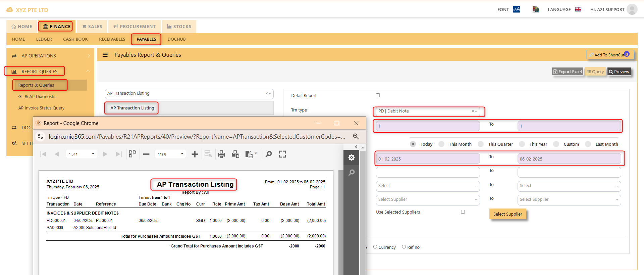Switch to the RECEIVABLES menu tab
This screenshot has width=644, height=275.
(x=112, y=39)
